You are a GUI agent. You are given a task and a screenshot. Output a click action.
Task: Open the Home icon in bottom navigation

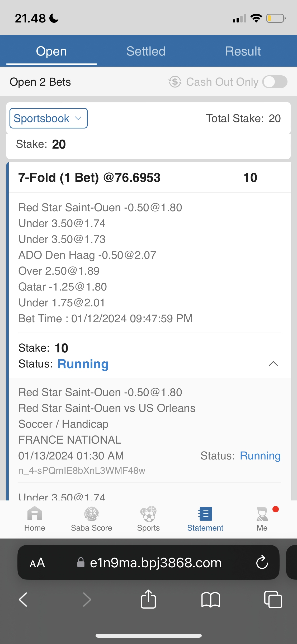pos(35,518)
